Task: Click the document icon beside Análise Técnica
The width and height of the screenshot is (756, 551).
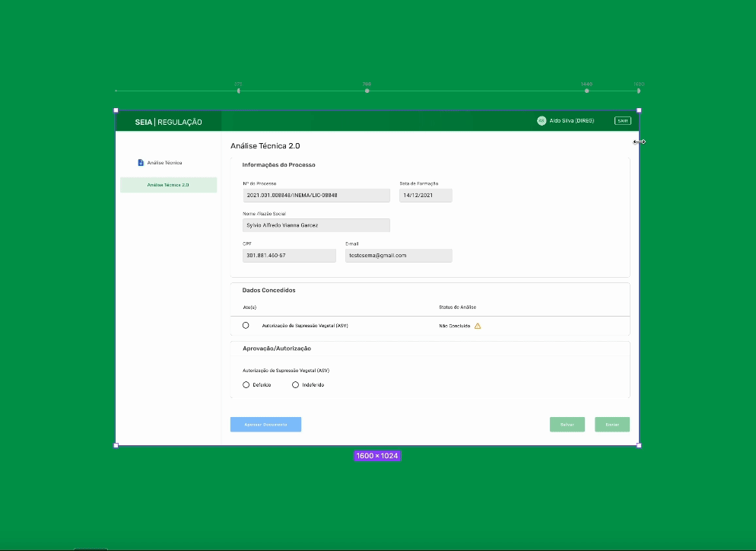Action: coord(139,162)
